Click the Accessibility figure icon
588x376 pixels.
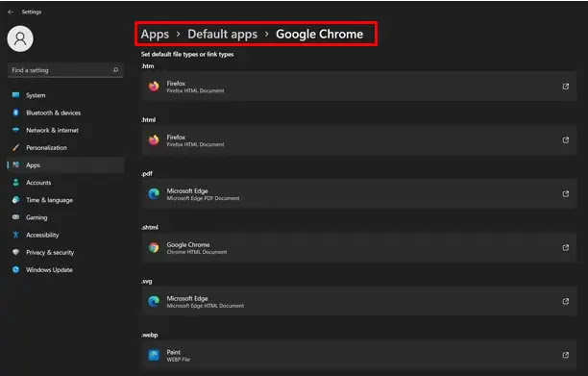point(15,235)
